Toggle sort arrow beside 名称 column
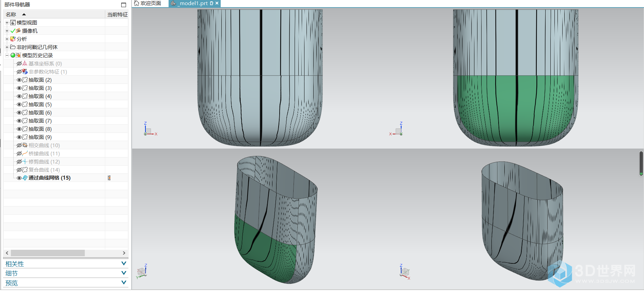This screenshot has width=644, height=292. (x=24, y=14)
